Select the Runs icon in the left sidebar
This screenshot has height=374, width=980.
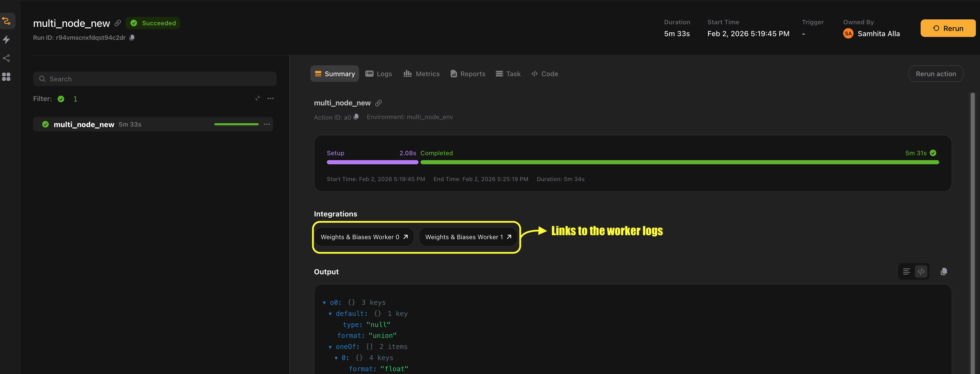[x=7, y=21]
